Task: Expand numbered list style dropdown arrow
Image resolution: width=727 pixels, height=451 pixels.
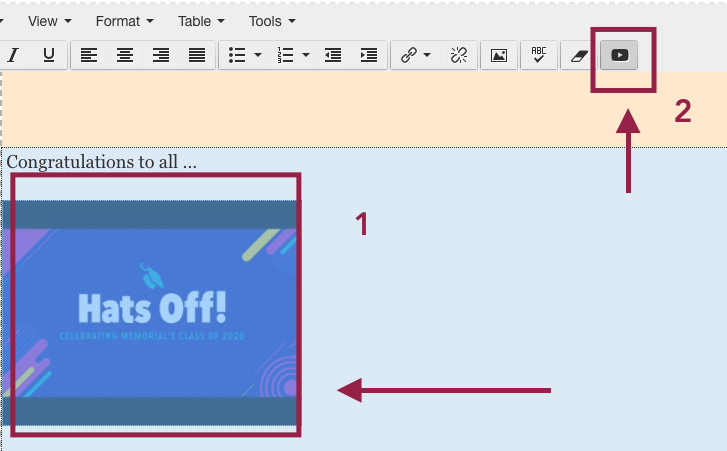Action: tap(306, 55)
